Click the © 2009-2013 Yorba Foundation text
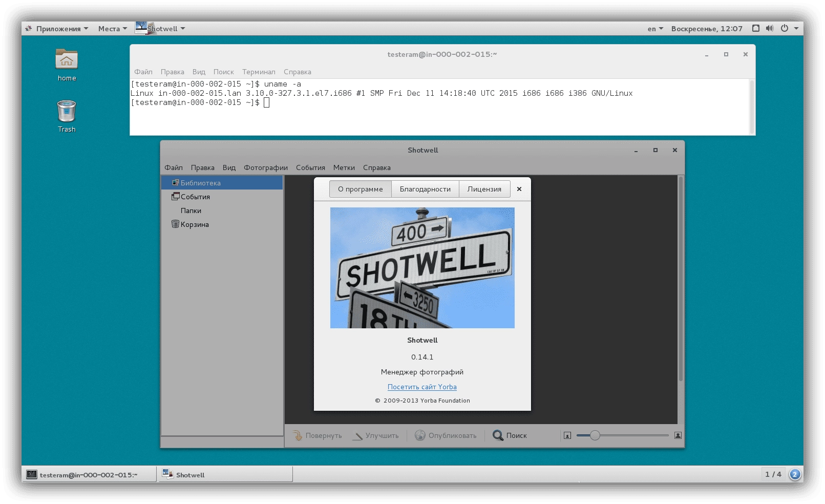This screenshot has width=825, height=504. (x=422, y=401)
